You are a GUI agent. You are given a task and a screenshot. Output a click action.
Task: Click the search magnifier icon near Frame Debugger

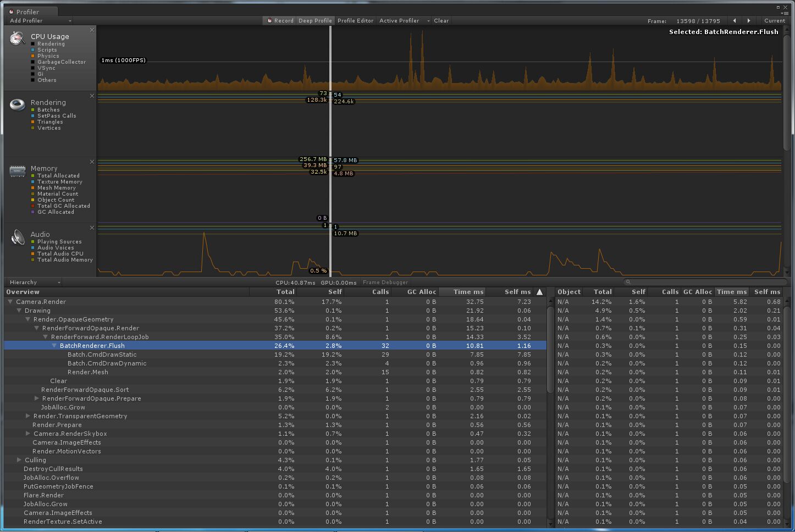coord(628,281)
